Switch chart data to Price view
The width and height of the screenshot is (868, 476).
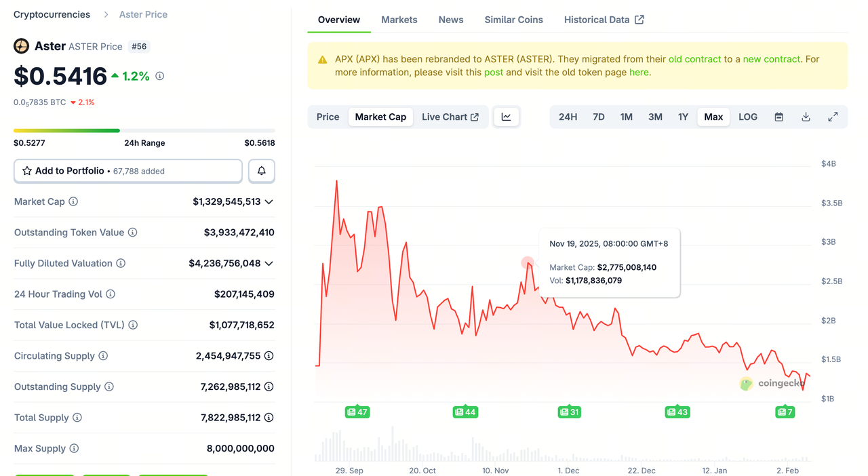pyautogui.click(x=328, y=117)
